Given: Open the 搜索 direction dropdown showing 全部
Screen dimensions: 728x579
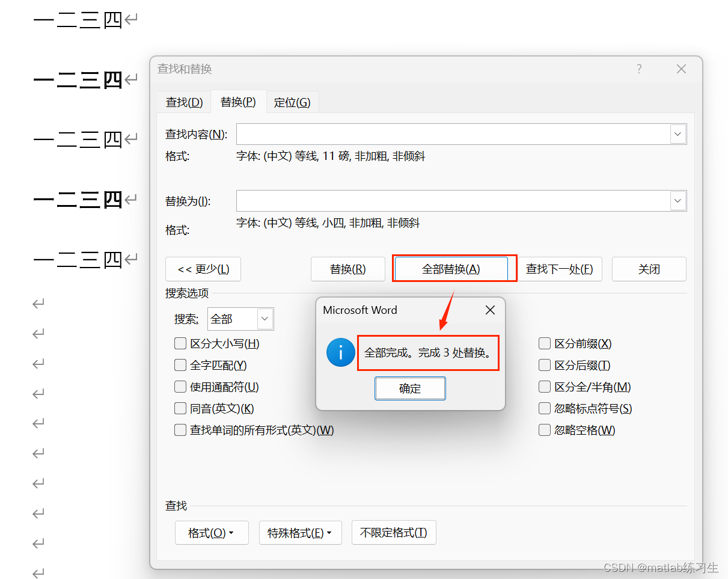Looking at the screenshot, I should coord(240,319).
